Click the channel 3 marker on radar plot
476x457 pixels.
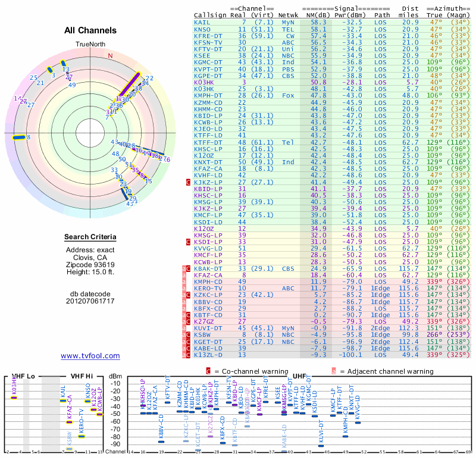coord(50,70)
